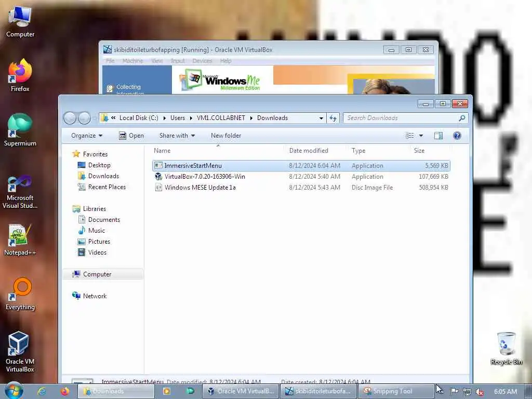Open Recent Places in navigation pane

(x=102, y=187)
